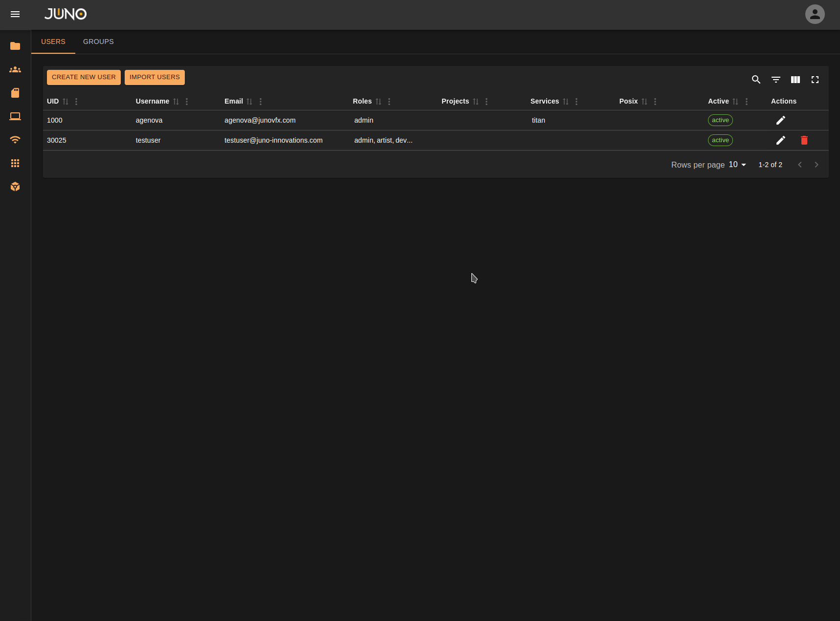Open the hamburger navigation menu

(x=15, y=14)
